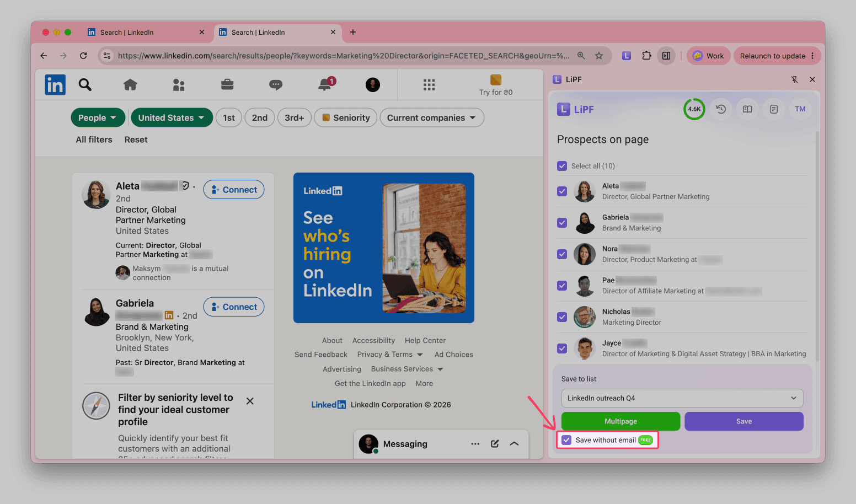Click the TM account avatar in LiPF
Image resolution: width=856 pixels, height=504 pixels.
pyautogui.click(x=800, y=109)
